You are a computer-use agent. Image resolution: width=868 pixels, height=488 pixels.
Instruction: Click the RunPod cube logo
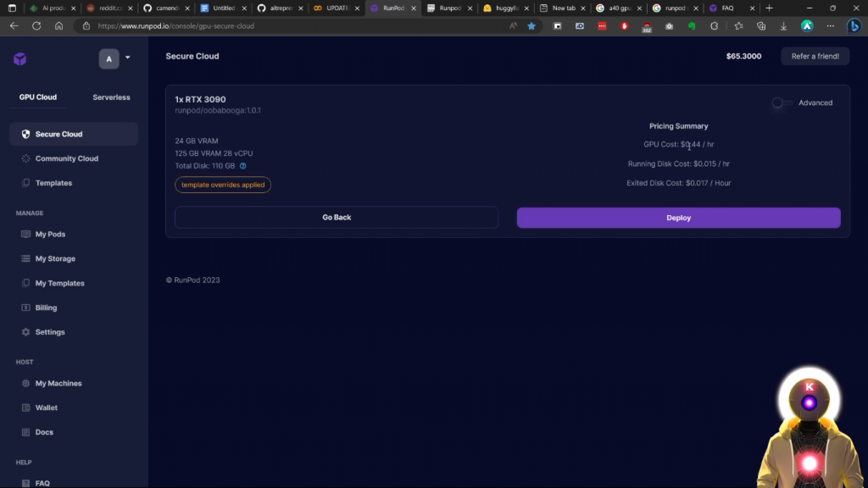point(20,58)
